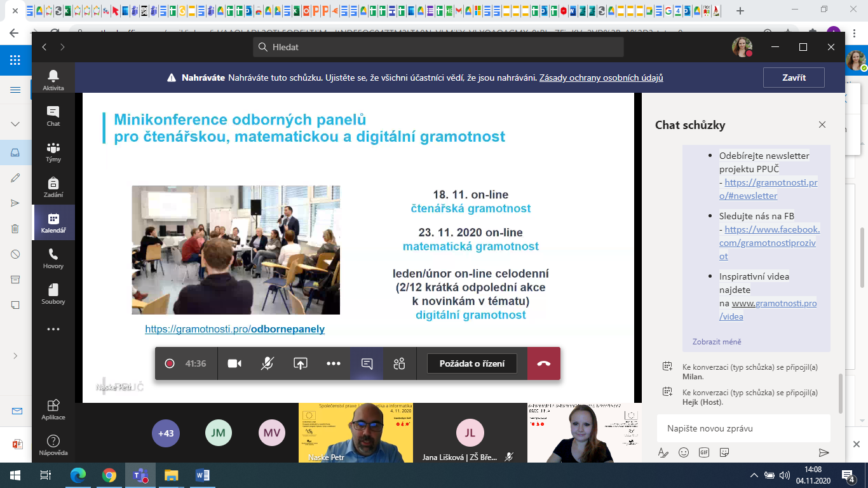Viewport: 868px width, 488px height.
Task: Open the Aktivita notifications bell
Action: [53, 79]
